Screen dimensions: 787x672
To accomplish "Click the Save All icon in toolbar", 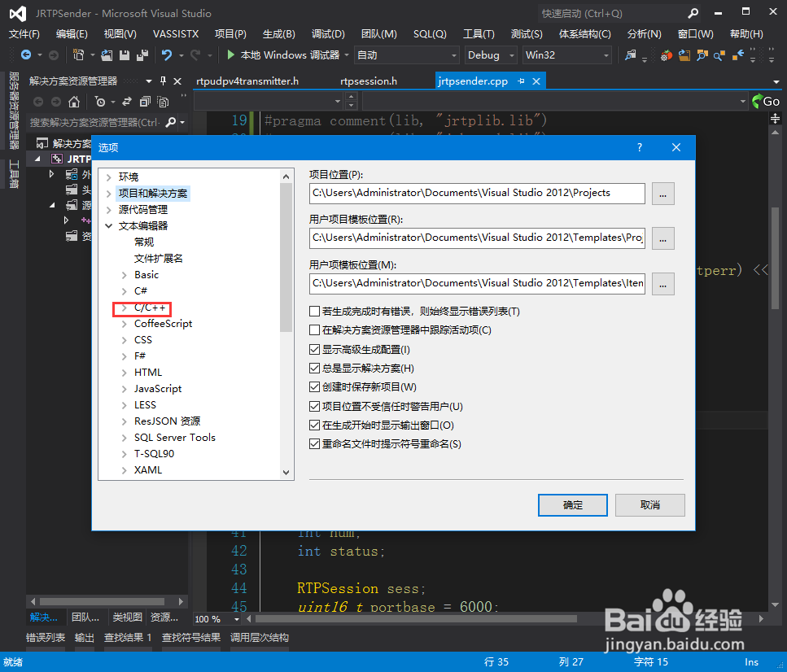I will click(x=143, y=55).
